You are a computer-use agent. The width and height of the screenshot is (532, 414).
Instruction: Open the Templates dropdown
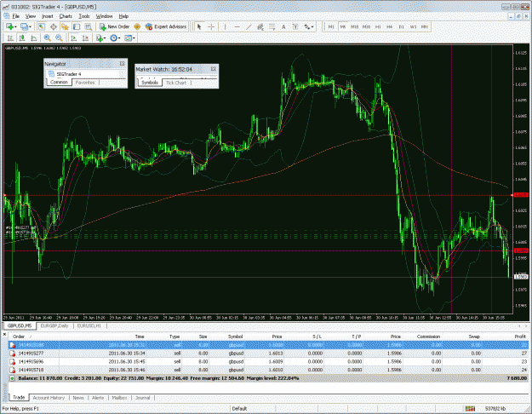[129, 38]
